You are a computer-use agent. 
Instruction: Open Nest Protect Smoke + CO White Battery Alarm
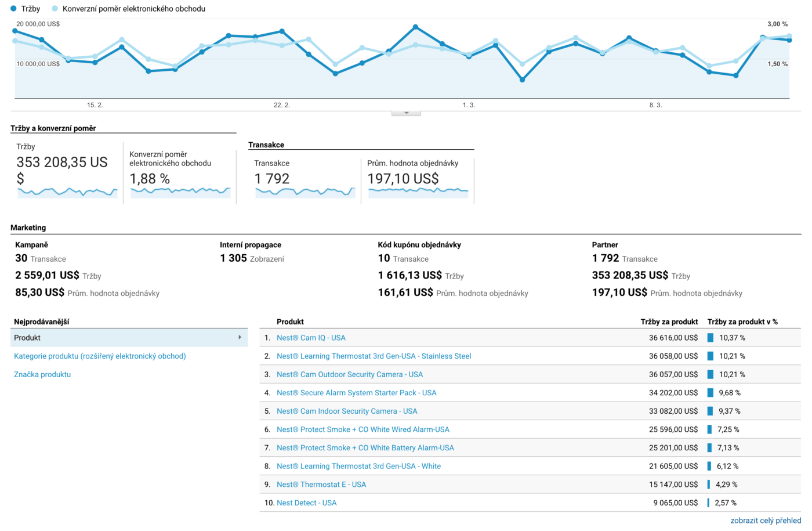[x=365, y=448]
